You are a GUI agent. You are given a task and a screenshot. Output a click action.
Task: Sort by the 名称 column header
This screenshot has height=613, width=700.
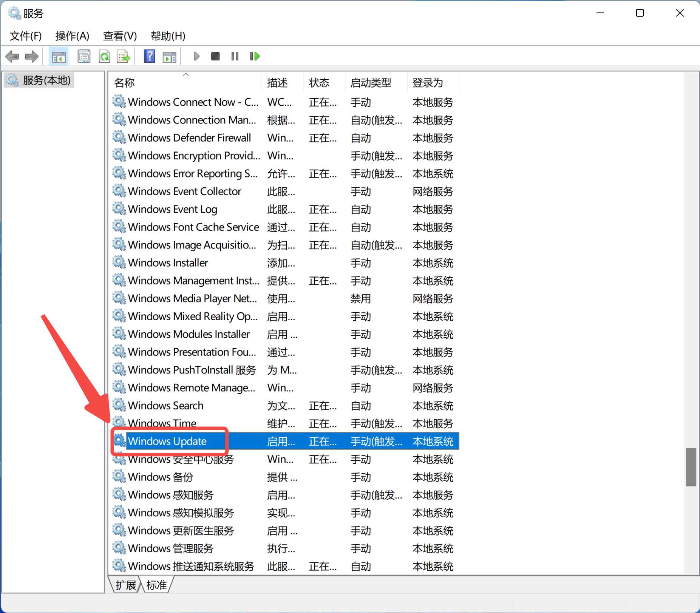(x=185, y=83)
